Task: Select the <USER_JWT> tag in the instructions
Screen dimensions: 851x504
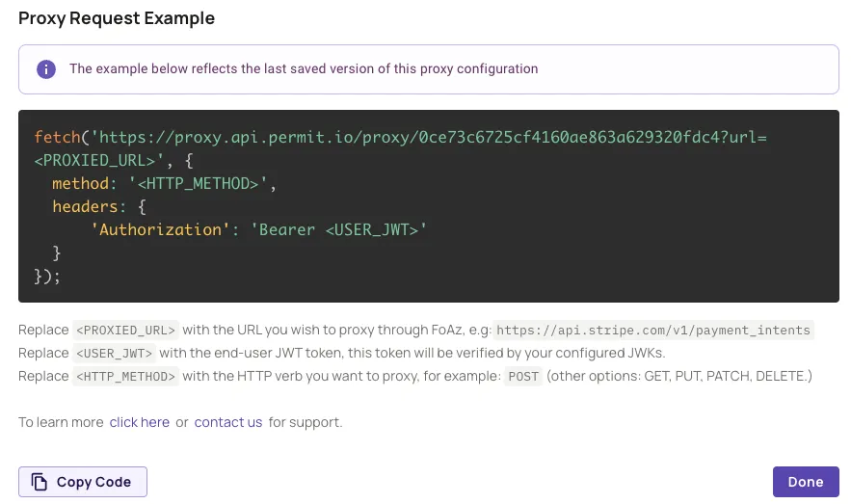Action: point(115,354)
